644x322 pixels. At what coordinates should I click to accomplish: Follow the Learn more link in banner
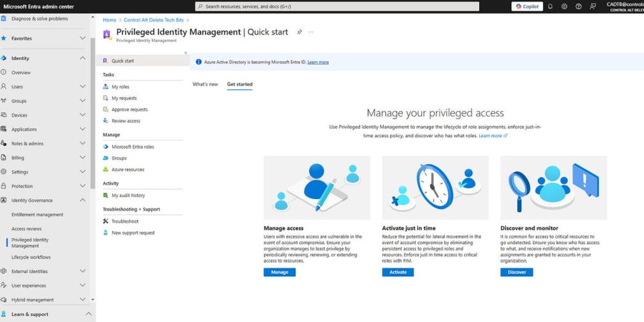point(318,62)
